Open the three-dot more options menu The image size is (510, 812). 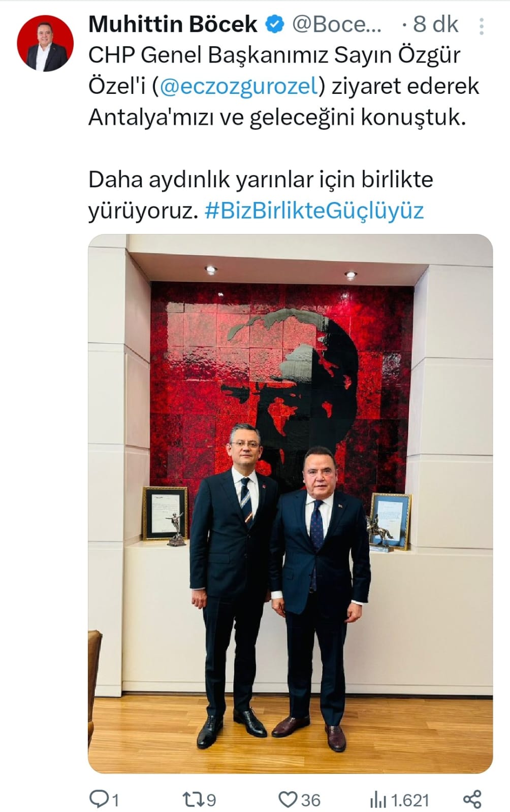click(x=481, y=26)
